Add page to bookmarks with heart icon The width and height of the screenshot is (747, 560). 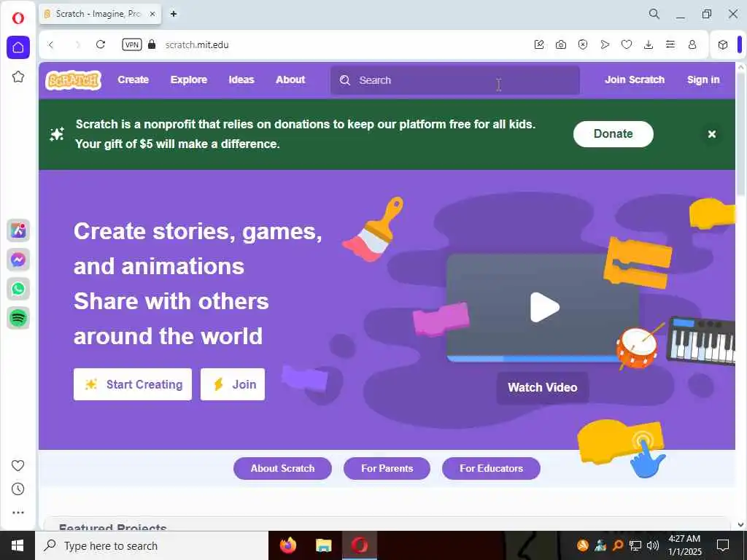pos(627,44)
